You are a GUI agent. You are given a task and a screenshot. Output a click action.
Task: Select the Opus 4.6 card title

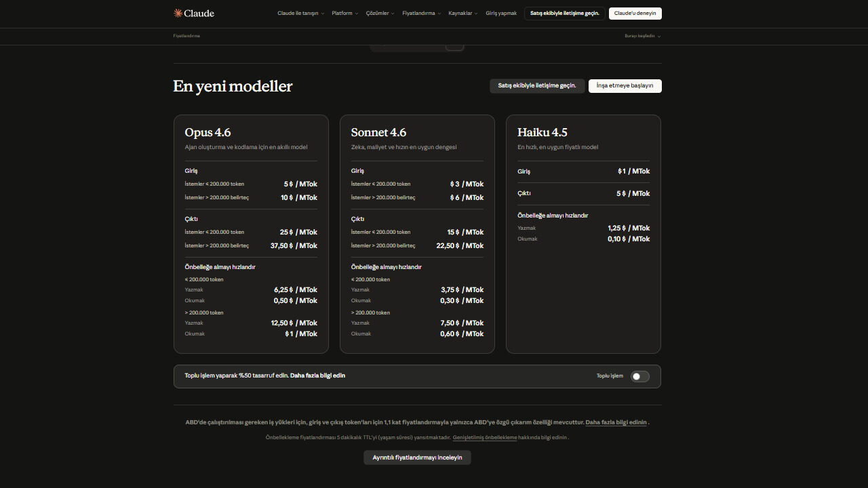click(x=208, y=132)
